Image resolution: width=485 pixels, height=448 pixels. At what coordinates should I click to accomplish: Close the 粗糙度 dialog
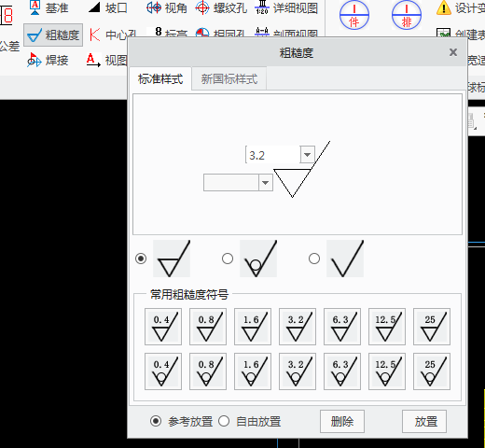(453, 52)
